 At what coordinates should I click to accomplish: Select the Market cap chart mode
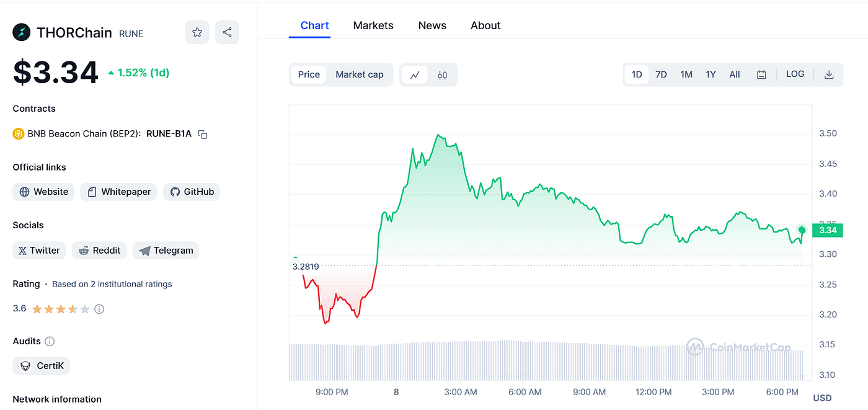click(x=360, y=74)
